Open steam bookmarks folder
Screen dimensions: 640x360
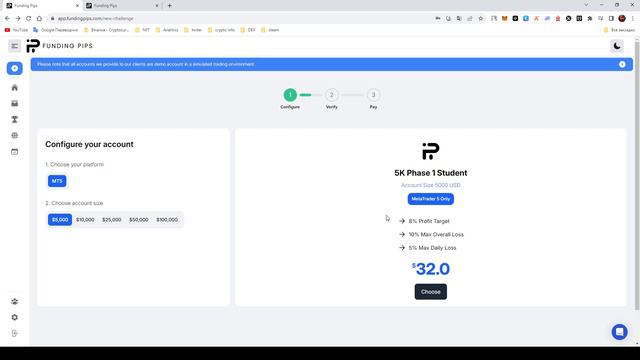270,30
